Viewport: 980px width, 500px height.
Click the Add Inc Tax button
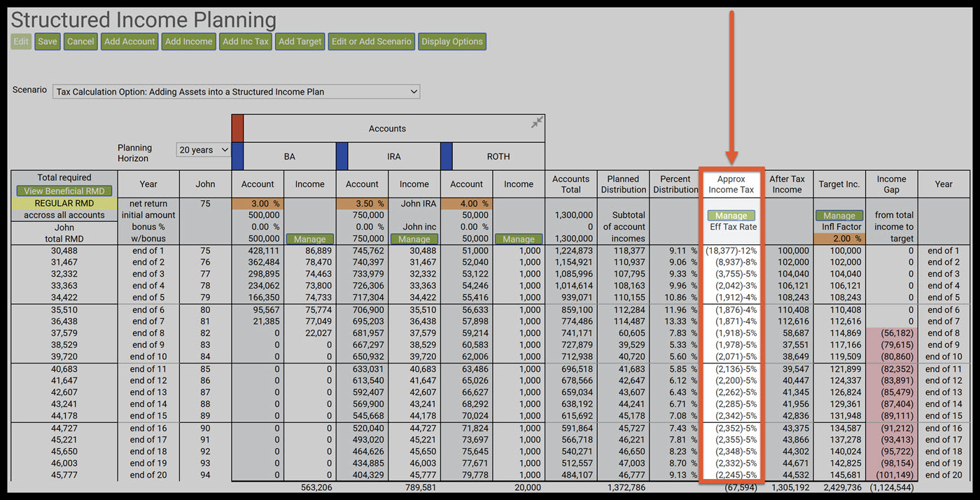coord(245,41)
